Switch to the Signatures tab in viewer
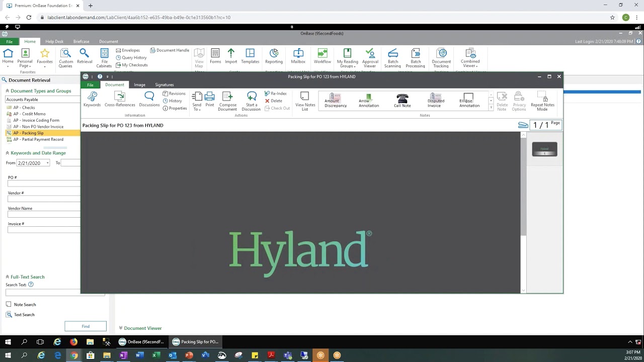 [x=164, y=84]
